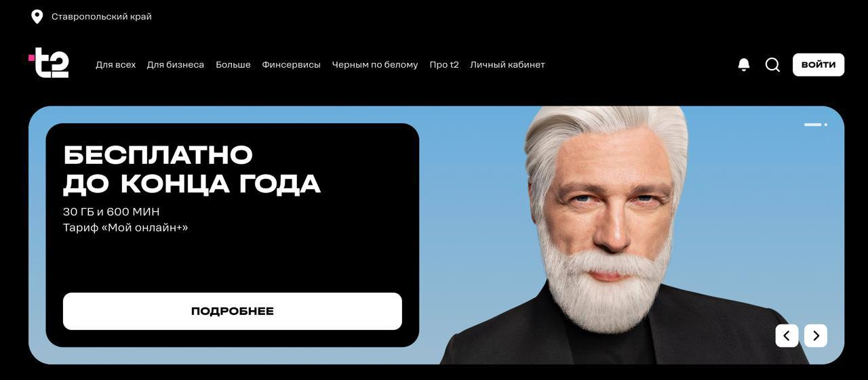Screen dimensions: 868x380
Task: Show the previous banner slide
Action: (x=787, y=335)
